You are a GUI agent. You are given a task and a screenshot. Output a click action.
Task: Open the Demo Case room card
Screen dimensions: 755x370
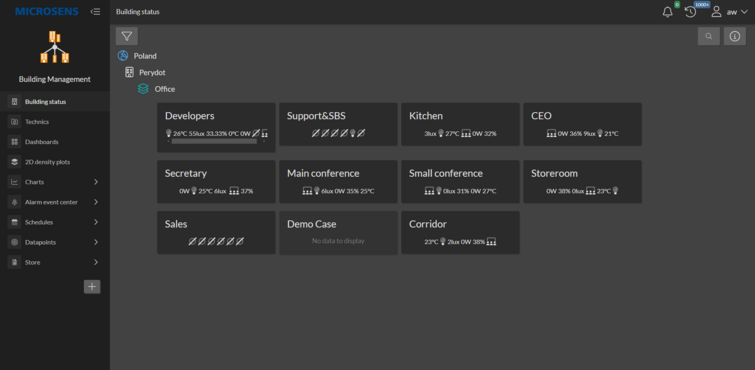(338, 232)
